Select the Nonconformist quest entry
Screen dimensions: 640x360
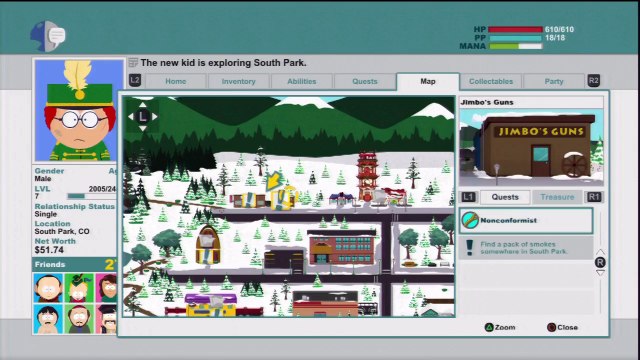coord(526,220)
